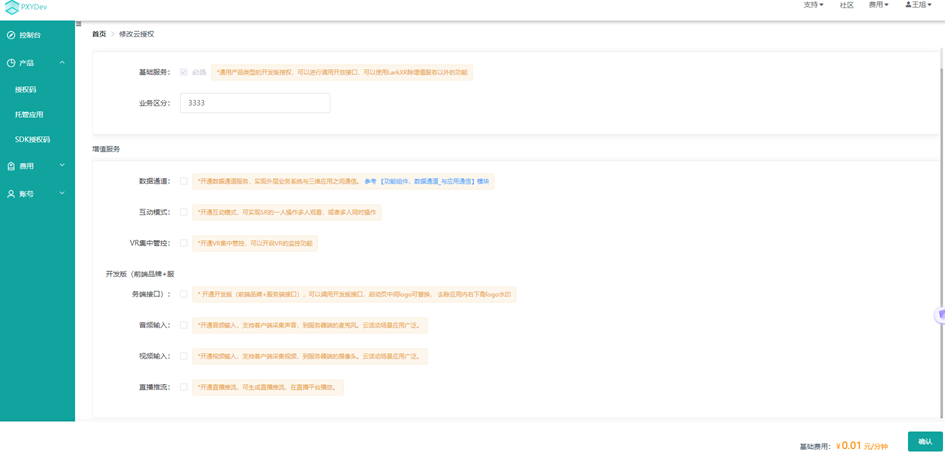Click the 修改云授权 breadcrumb text
Viewport: 945px width, 453px height.
tap(136, 34)
